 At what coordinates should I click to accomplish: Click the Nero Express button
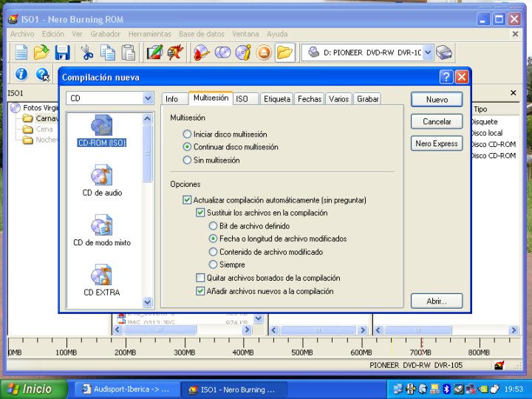(x=437, y=143)
